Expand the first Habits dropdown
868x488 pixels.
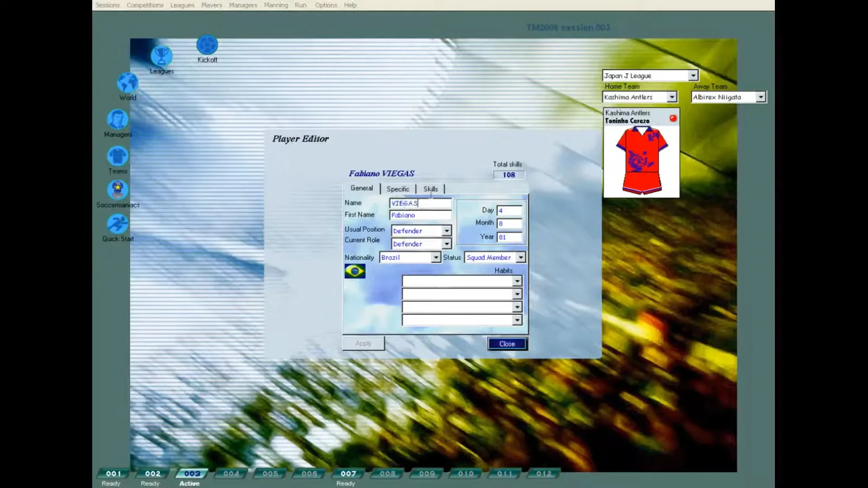point(517,282)
